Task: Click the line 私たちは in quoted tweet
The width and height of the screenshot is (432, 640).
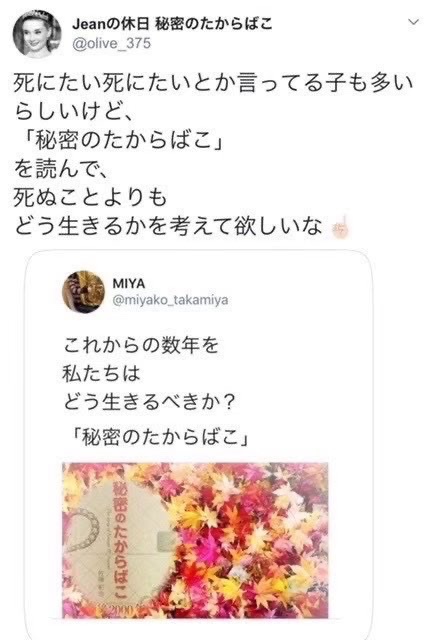Action: (x=101, y=373)
